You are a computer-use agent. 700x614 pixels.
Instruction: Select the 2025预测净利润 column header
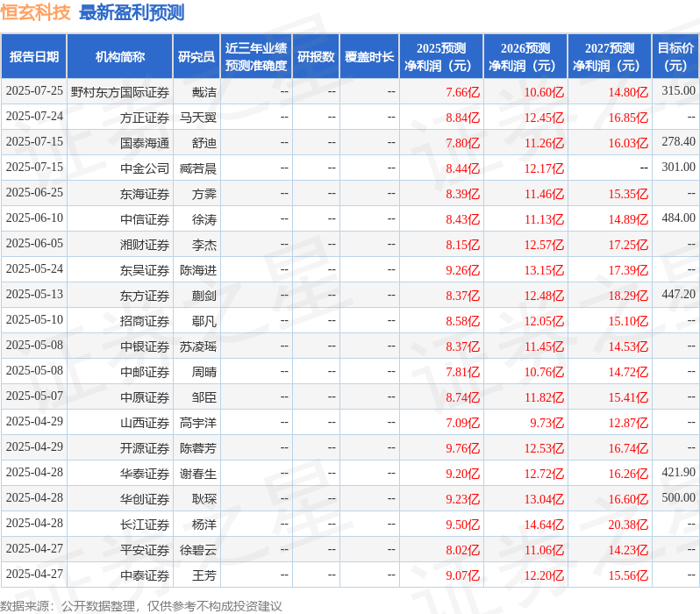[x=441, y=57]
